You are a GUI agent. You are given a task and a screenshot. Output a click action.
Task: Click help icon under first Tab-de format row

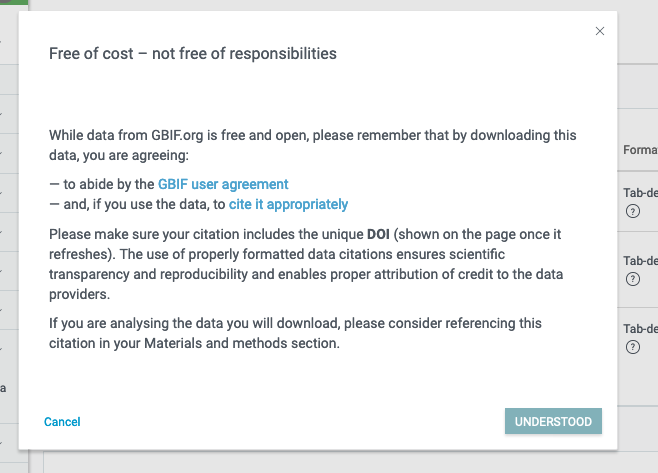632,211
